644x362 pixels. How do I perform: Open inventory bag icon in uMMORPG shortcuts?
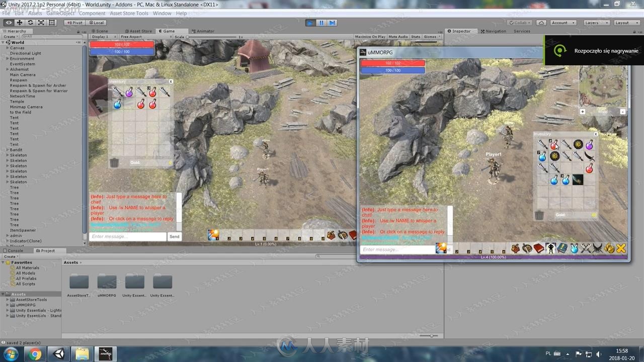click(x=516, y=248)
